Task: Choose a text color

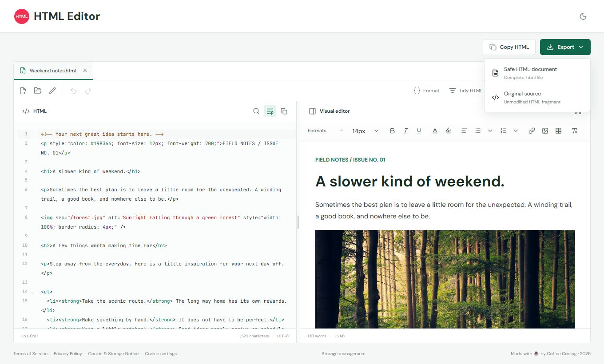Action: (435, 131)
